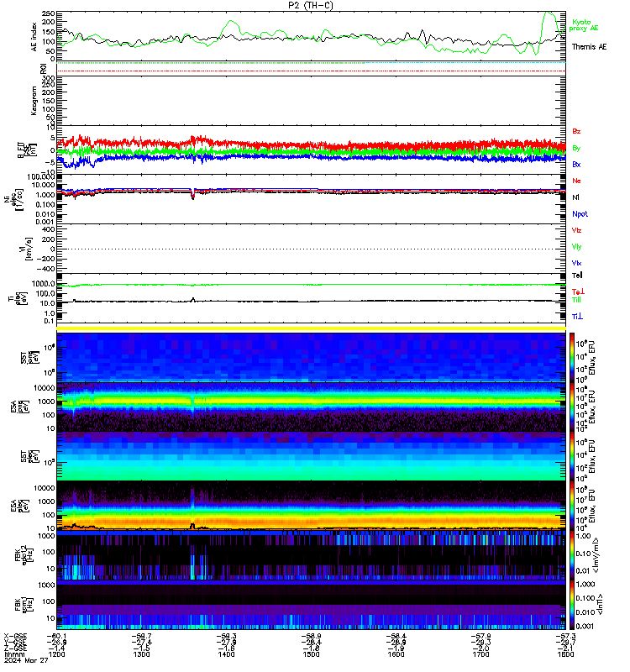Click the "hhmm" row label
630x672 pixels.
(x=14, y=654)
